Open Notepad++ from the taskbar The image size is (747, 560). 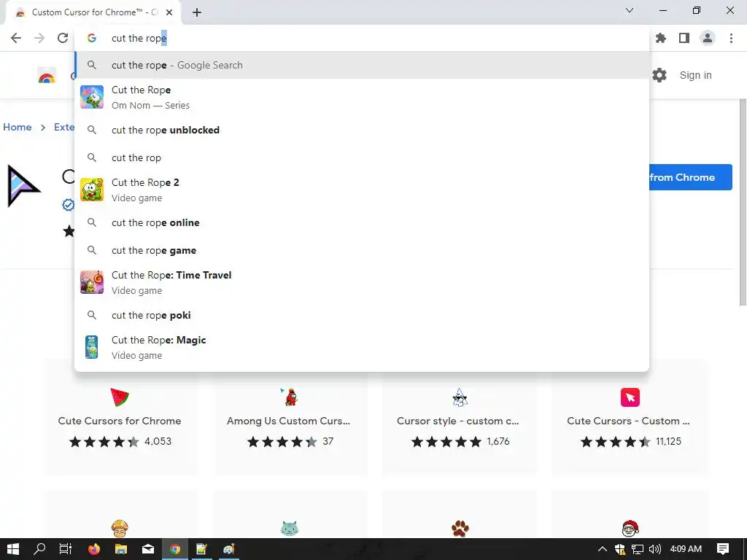point(201,549)
